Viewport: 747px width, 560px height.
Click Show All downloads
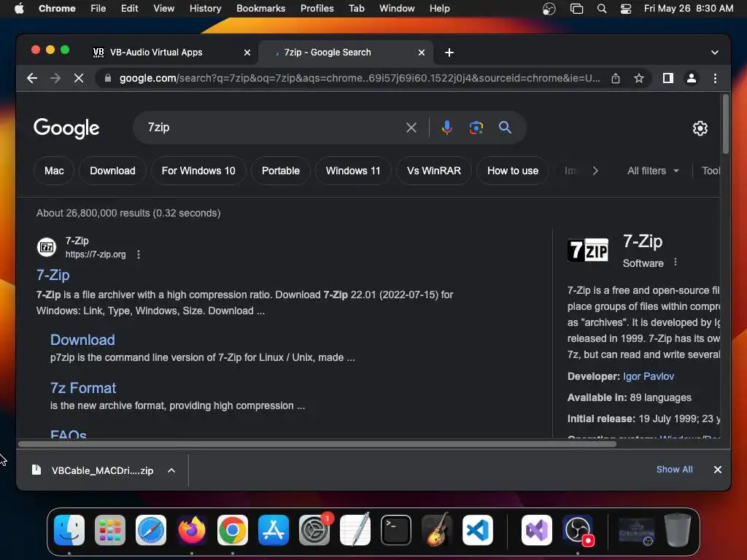coord(674,470)
